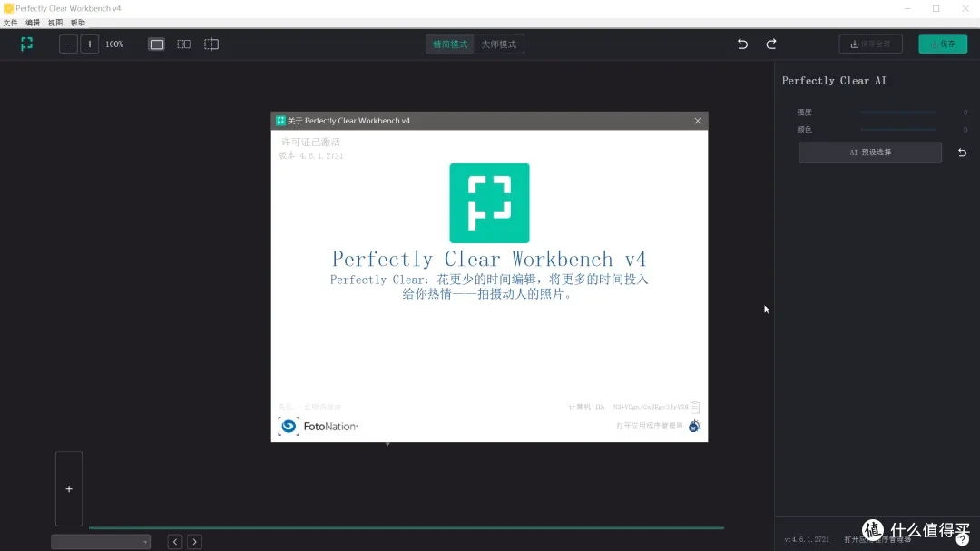Click 打开应用程序管理器 in the bottom status bar

click(877, 539)
